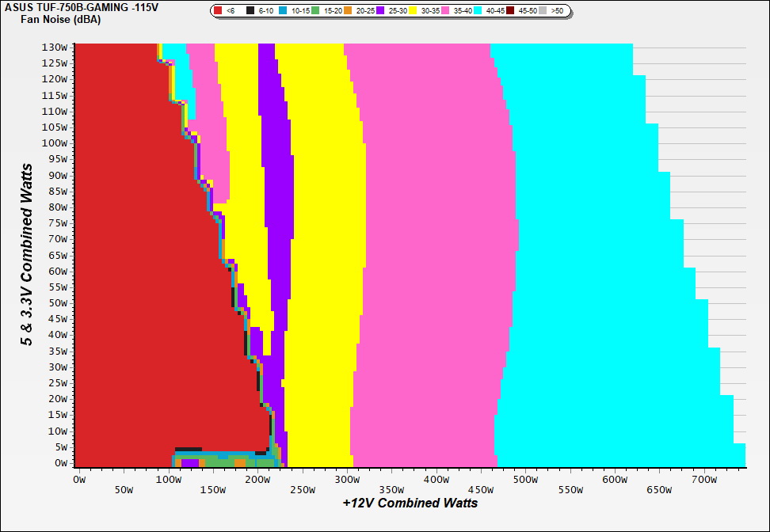Click the 5 & 3.3V Combined Watts axis title
This screenshot has width=770, height=532.
(x=28, y=254)
